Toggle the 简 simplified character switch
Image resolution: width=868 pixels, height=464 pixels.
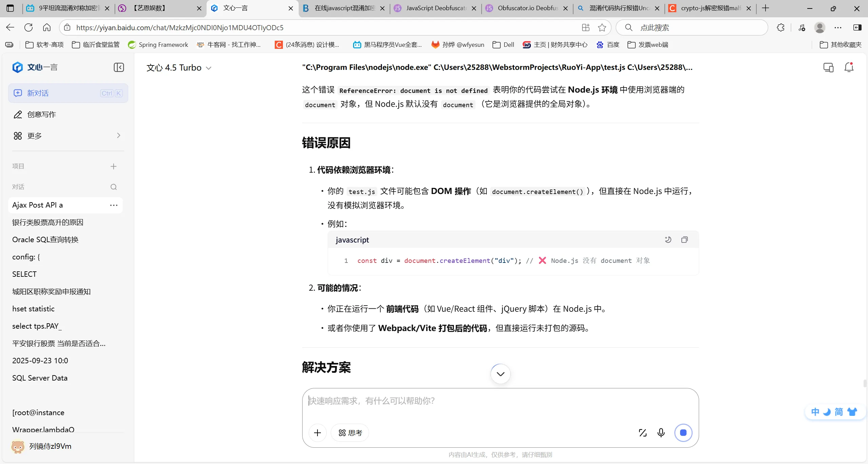pyautogui.click(x=838, y=412)
